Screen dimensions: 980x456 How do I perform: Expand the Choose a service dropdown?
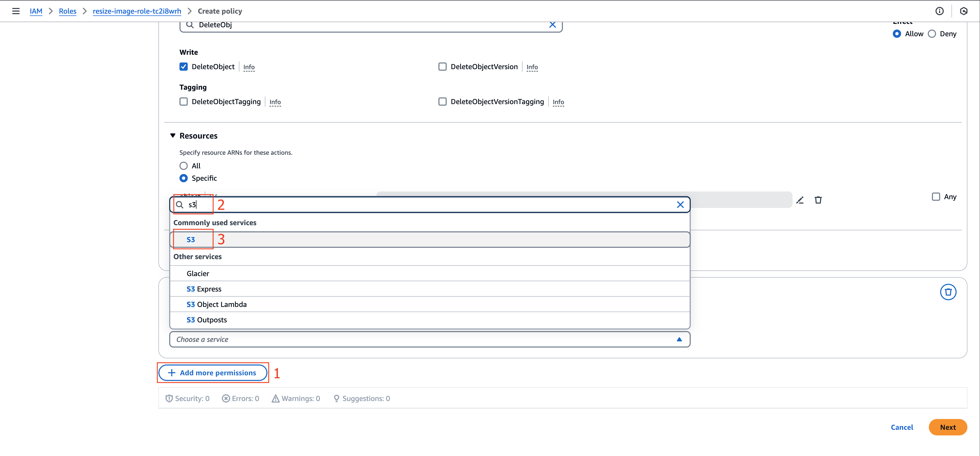click(428, 339)
